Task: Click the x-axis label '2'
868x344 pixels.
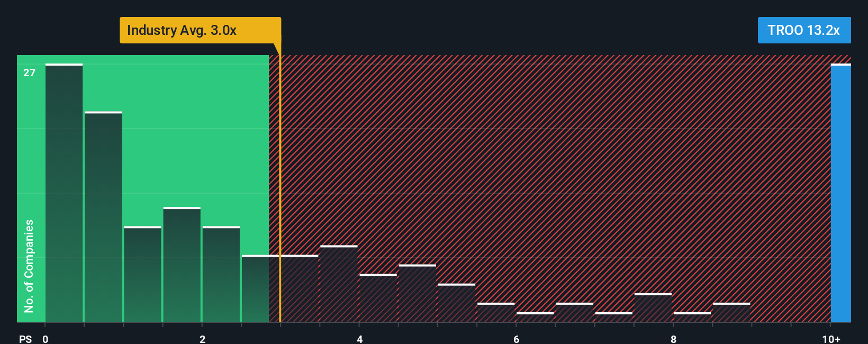Action: [x=202, y=339]
